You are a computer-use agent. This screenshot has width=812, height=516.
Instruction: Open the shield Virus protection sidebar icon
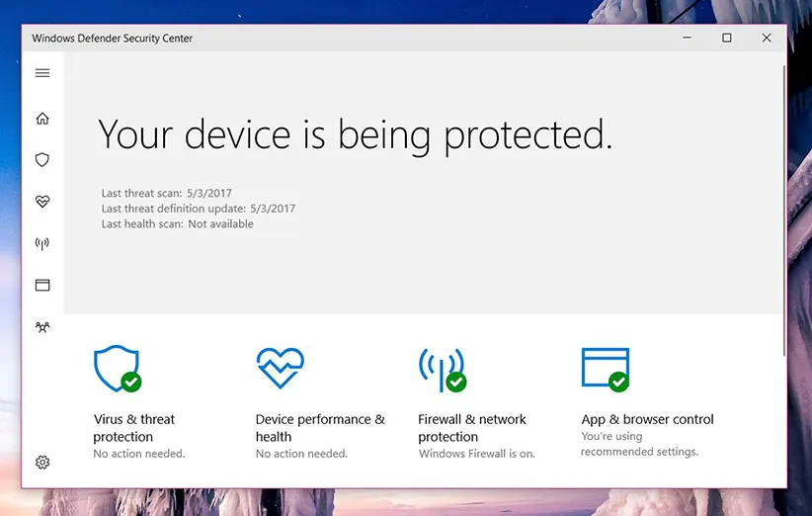click(x=42, y=160)
